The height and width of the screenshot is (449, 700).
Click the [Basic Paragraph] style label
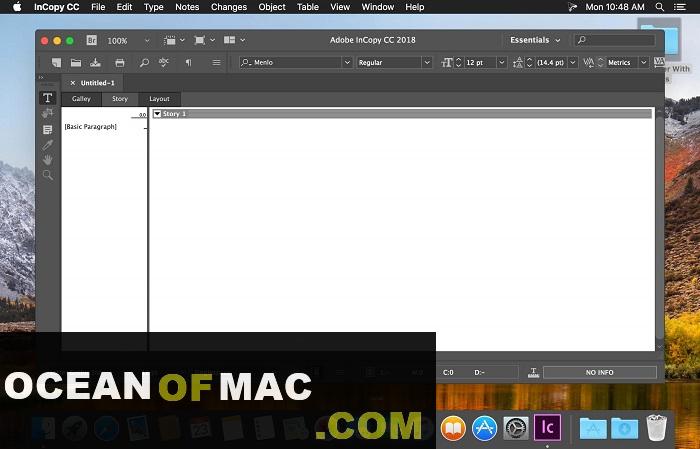[91, 127]
